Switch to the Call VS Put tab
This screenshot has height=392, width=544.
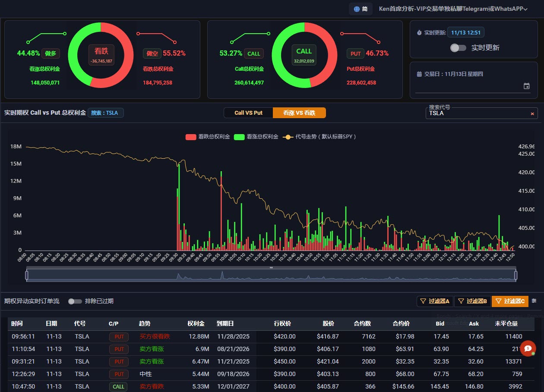click(x=248, y=113)
